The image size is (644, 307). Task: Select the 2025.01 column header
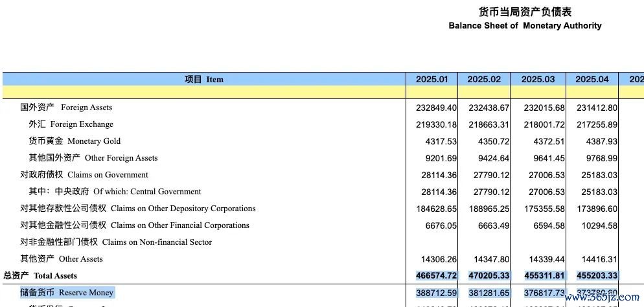point(431,79)
